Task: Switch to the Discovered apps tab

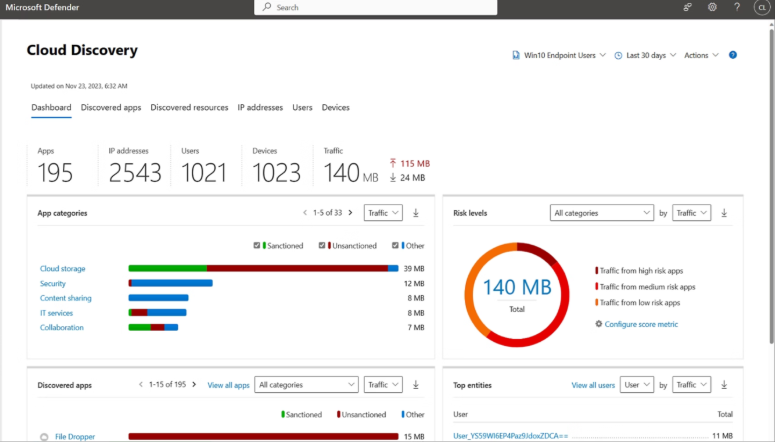Action: point(111,107)
